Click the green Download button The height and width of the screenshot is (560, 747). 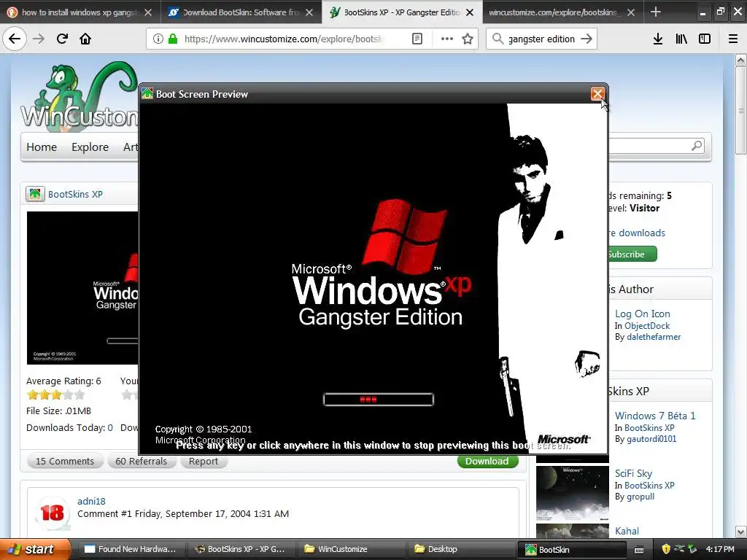click(487, 461)
